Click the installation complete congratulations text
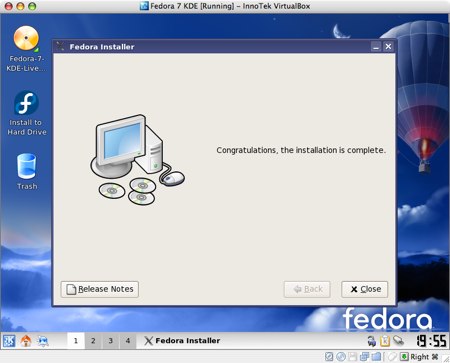This screenshot has width=450, height=363. 301,150
